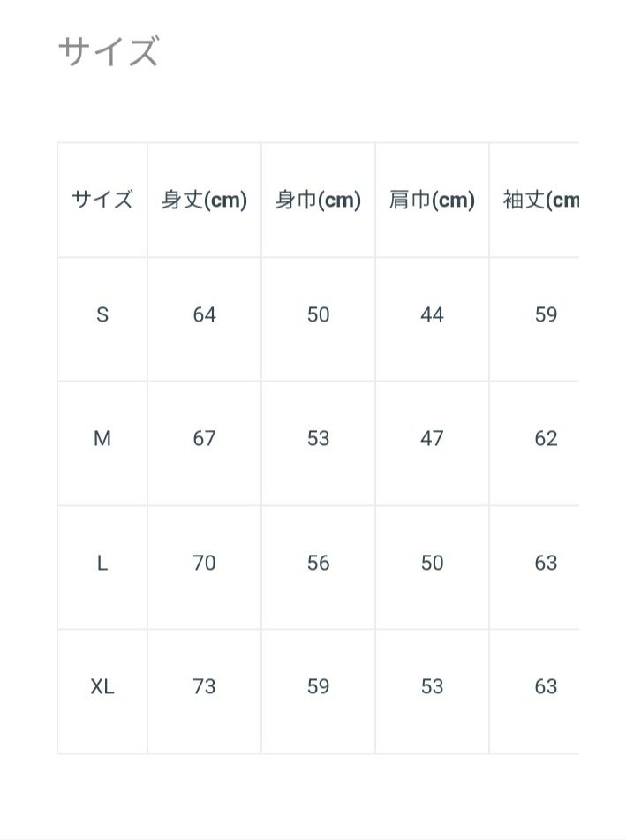Viewport: 626px width, 840px height.
Task: Click the S shoulder width value 44
Action: point(432,315)
